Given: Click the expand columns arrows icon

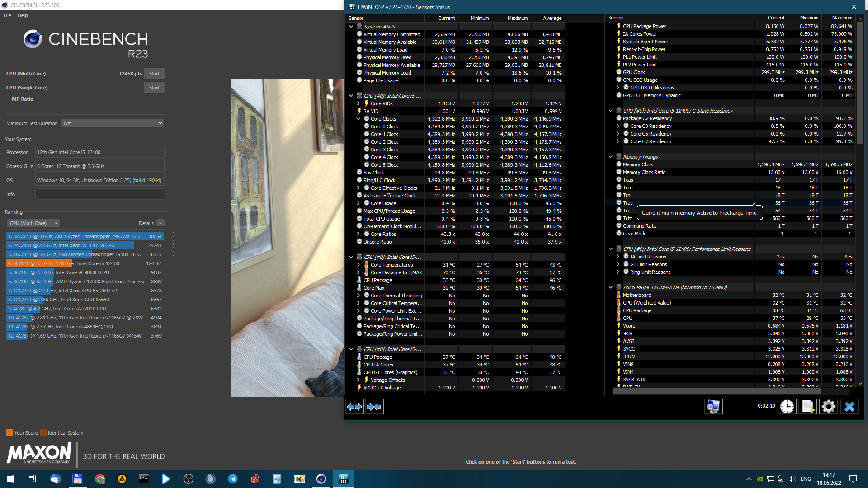Looking at the screenshot, I should (354, 407).
